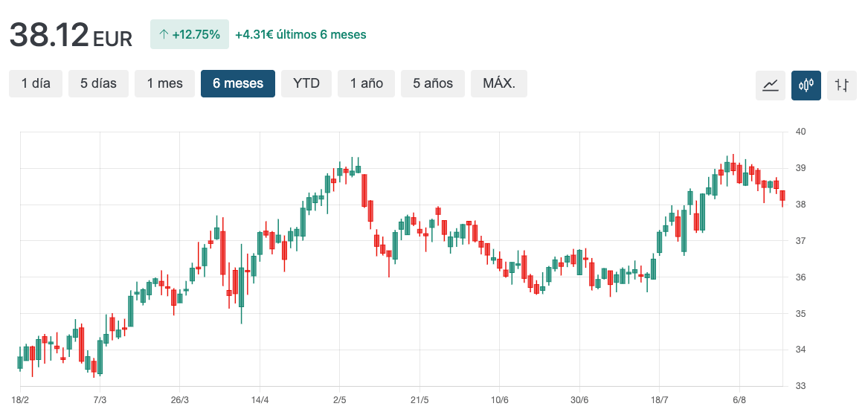Click the 36 price axis label
This screenshot has height=415, width=868.
pyautogui.click(x=800, y=277)
